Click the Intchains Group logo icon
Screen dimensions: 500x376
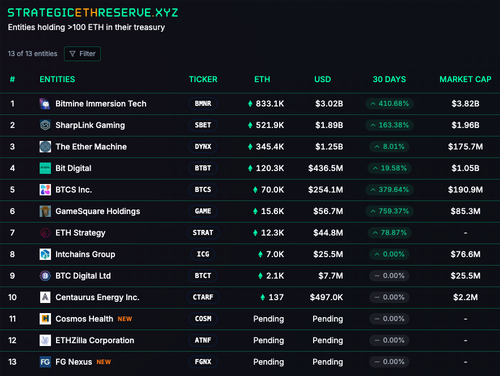pos(45,254)
